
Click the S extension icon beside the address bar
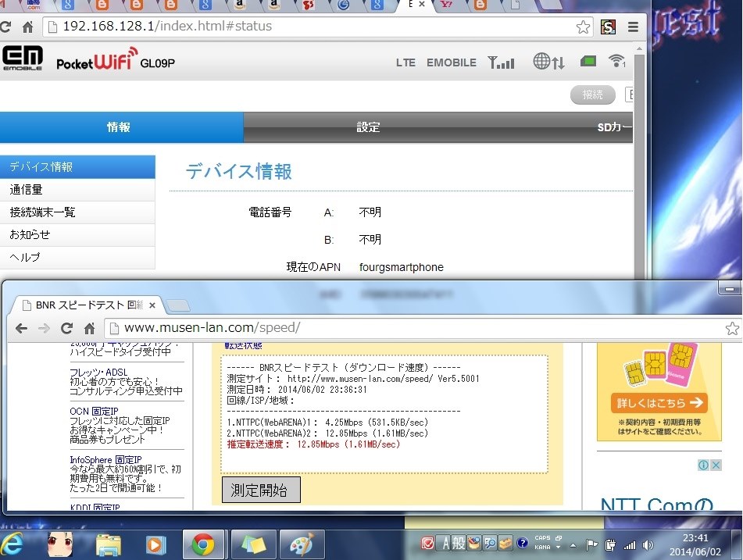[608, 27]
